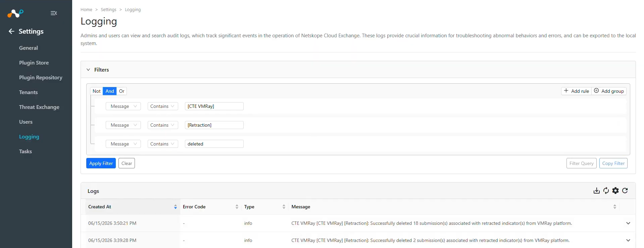Image resolution: width=644 pixels, height=248 pixels.
Task: Reload logs with the single-arrow refresh icon
Action: click(625, 191)
